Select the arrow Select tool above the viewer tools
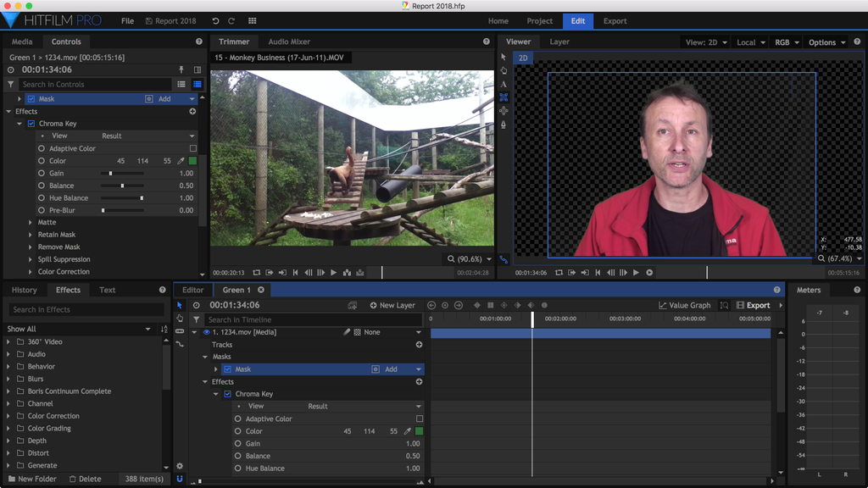The height and width of the screenshot is (488, 868). (x=504, y=57)
